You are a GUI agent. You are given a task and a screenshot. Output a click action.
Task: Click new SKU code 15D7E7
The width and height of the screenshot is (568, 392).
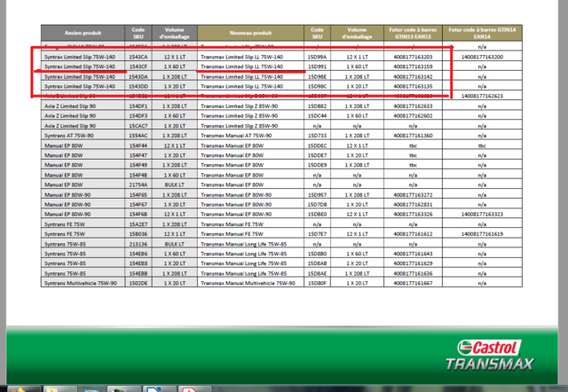click(x=317, y=234)
